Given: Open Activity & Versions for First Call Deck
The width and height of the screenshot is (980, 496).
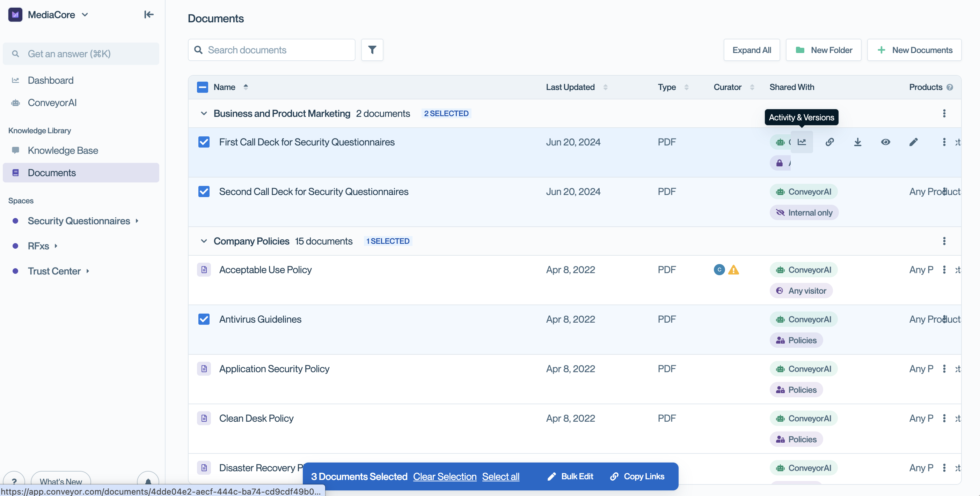Looking at the screenshot, I should click(802, 142).
